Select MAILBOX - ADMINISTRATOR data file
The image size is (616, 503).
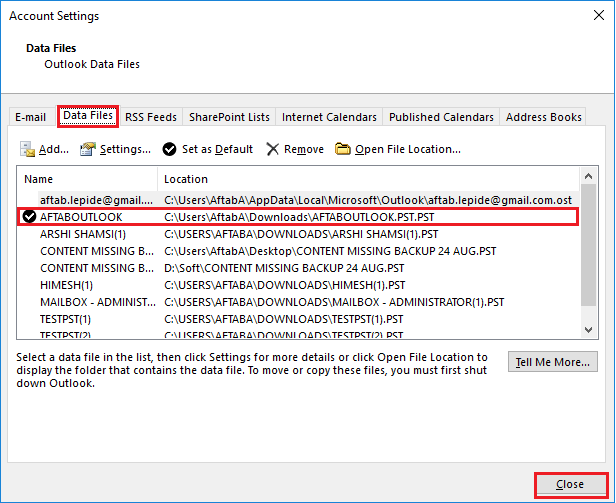point(298,302)
